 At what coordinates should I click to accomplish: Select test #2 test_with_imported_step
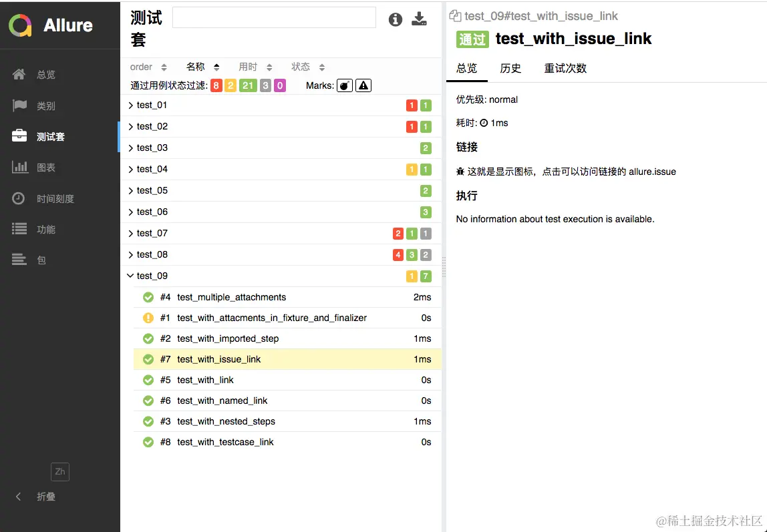click(x=287, y=338)
